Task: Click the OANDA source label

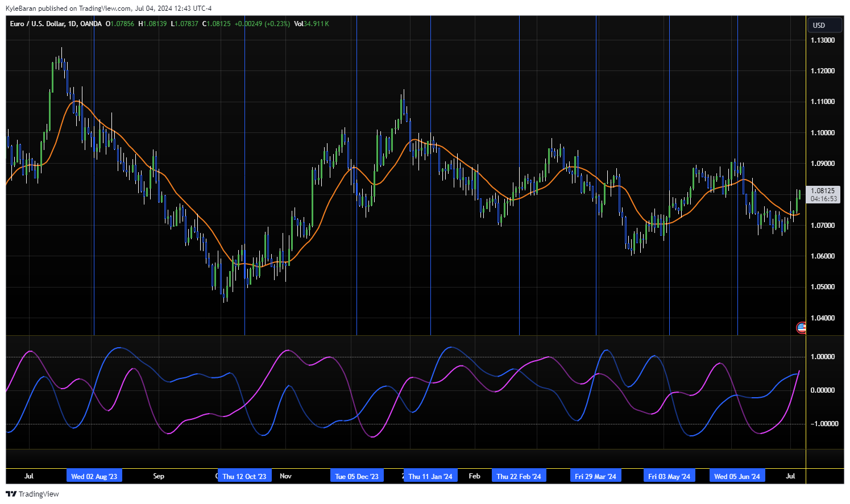Action: coord(91,24)
